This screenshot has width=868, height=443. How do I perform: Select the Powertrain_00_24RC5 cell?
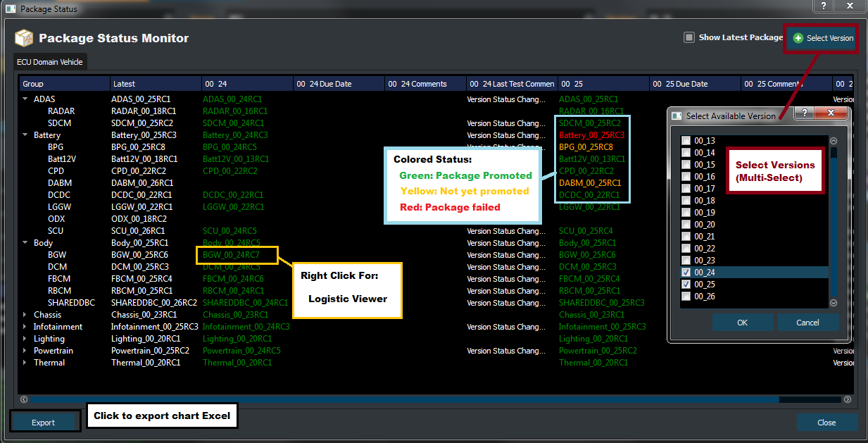point(241,351)
